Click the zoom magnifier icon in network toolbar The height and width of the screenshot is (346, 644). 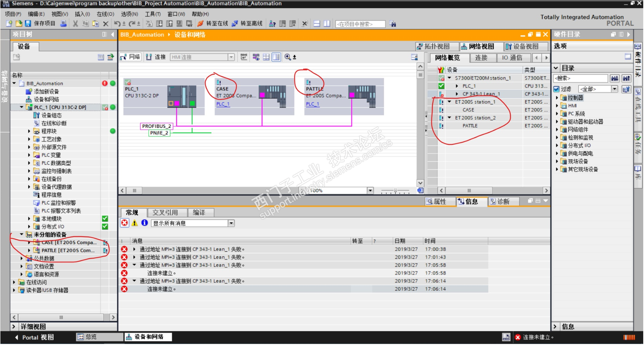click(x=288, y=57)
